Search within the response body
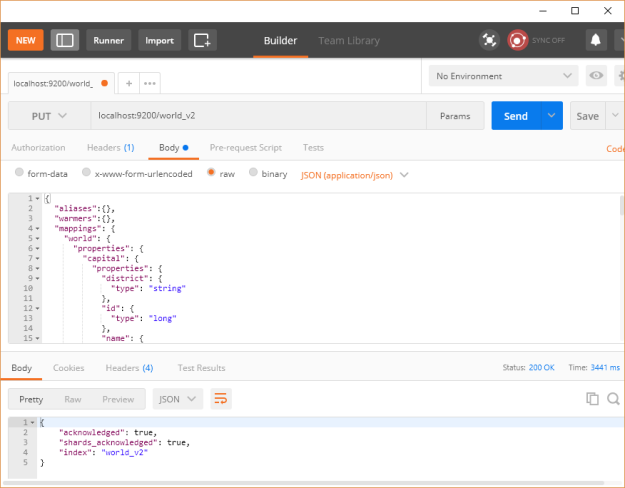Screen dimensions: 625x488 (613, 399)
